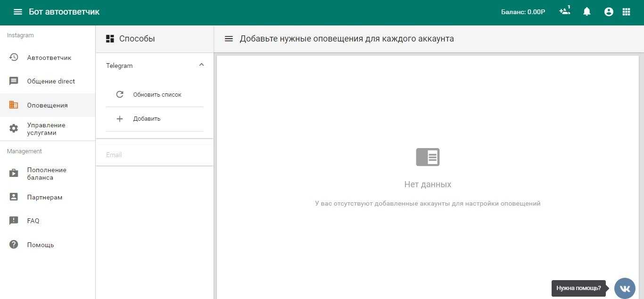Screen dimensions: 644x299
Task: Open the user account profile icon
Action: [x=609, y=12]
